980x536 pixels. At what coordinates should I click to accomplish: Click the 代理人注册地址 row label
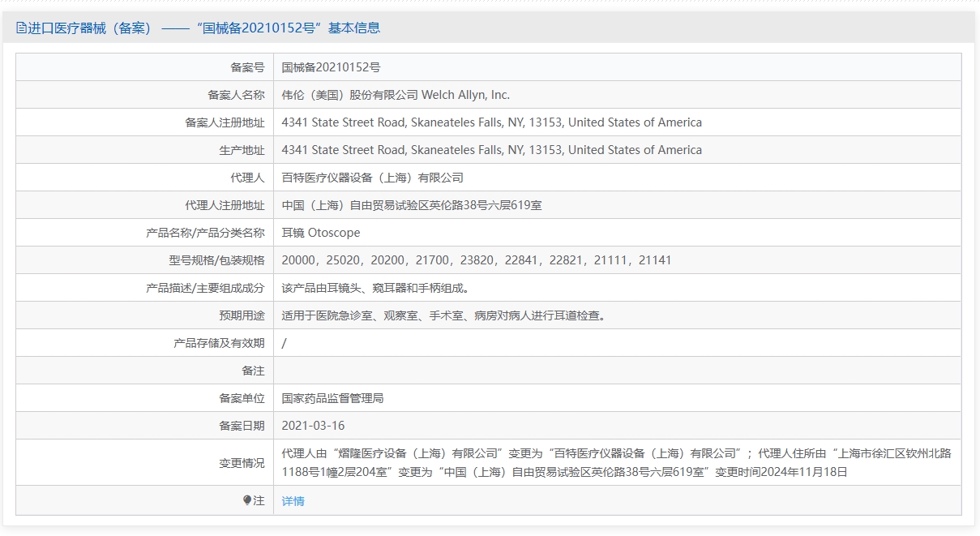225,205
